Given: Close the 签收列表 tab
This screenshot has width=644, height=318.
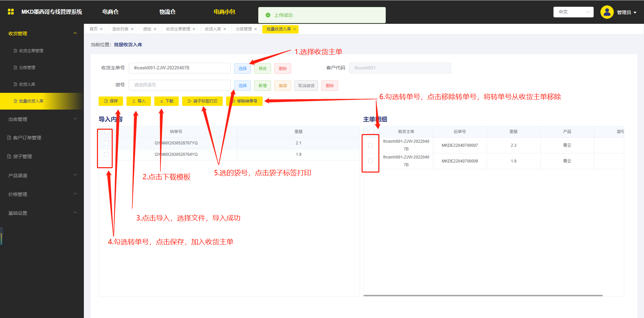Looking at the screenshot, I should coord(132,29).
